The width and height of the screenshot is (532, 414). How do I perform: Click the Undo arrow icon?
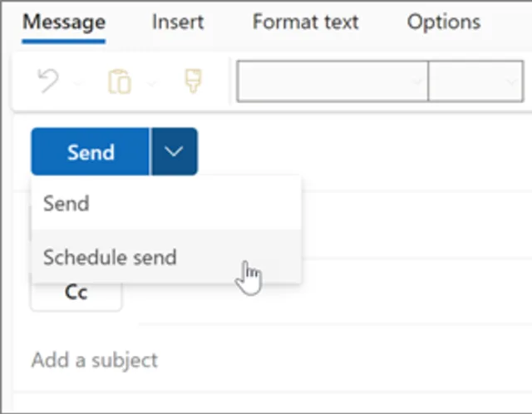(48, 82)
